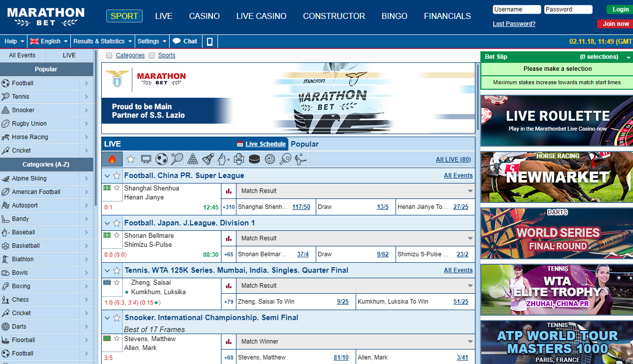
Task: Click the Password input field
Action: pos(569,9)
